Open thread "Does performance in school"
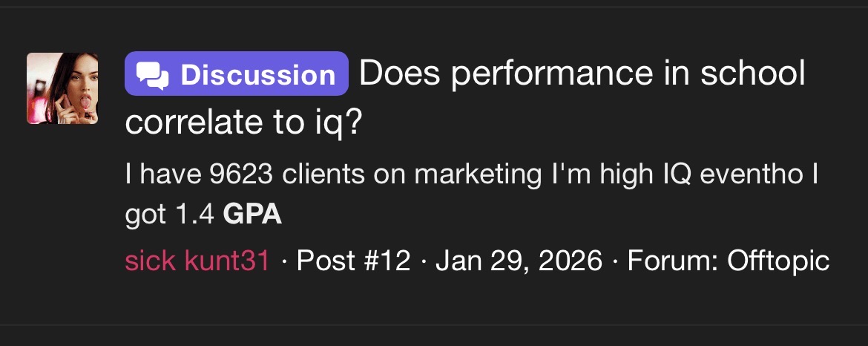Screen dimensions: 868x346 point(582,74)
